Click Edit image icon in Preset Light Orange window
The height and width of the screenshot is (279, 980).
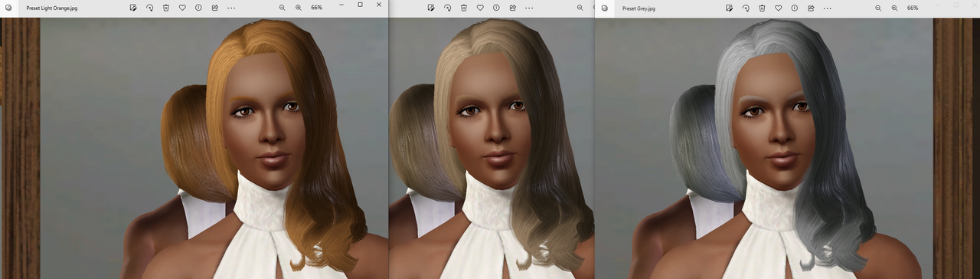(133, 7)
